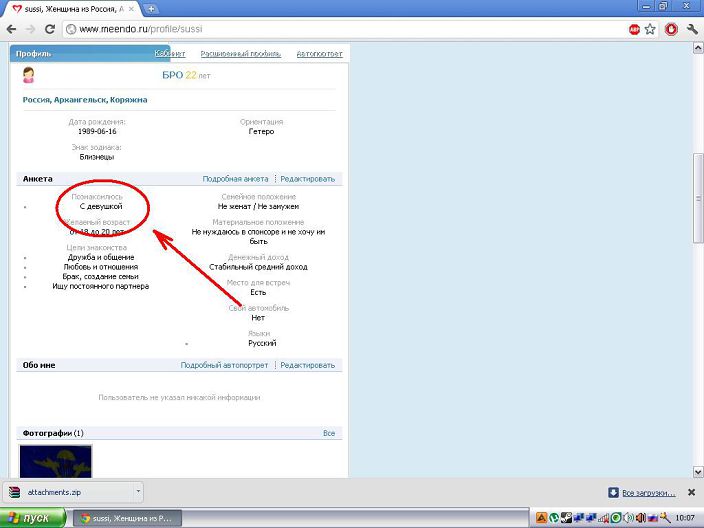Click the AdBlock Plus extension icon
The width and height of the screenshot is (704, 528).
coord(634,29)
